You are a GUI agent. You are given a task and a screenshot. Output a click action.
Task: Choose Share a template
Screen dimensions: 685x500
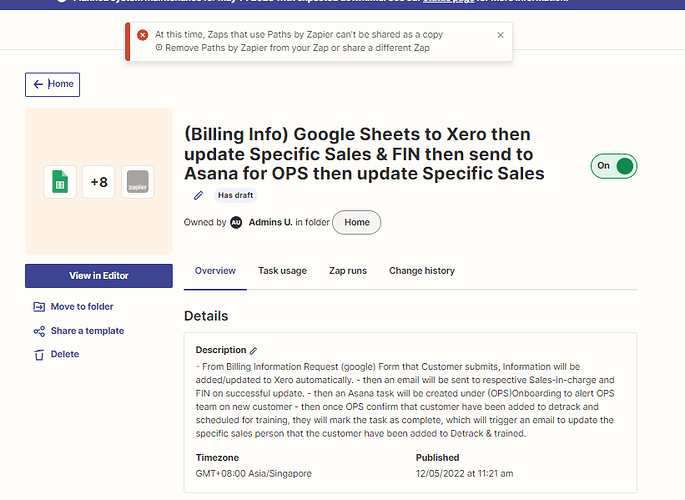(x=79, y=331)
